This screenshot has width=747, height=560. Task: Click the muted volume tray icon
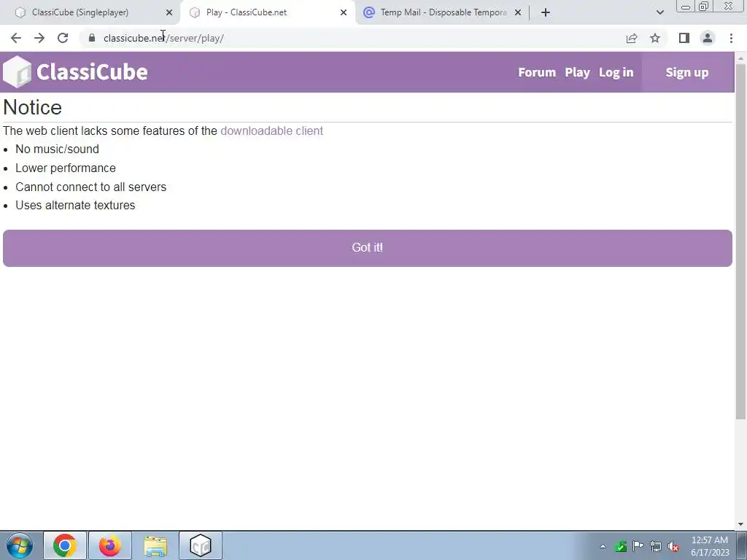[x=673, y=546]
